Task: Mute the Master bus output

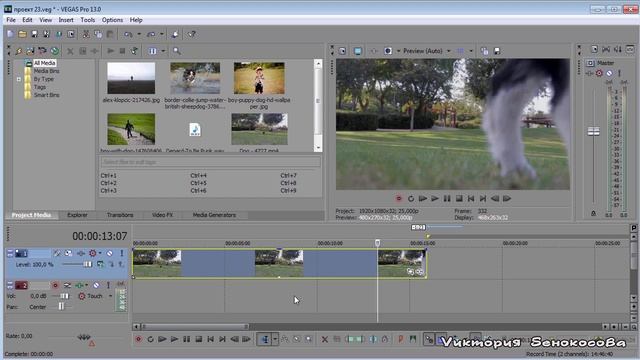Action: click(x=609, y=73)
